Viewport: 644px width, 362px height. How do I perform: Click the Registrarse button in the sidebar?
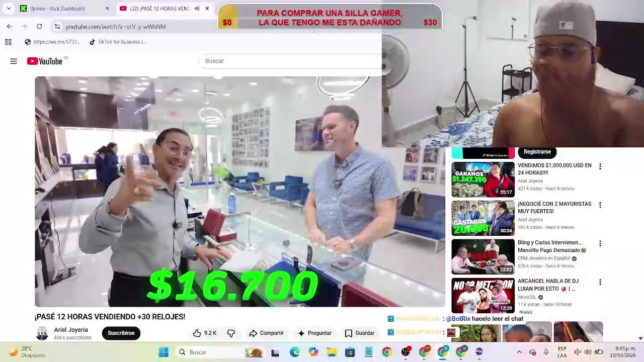click(x=537, y=152)
